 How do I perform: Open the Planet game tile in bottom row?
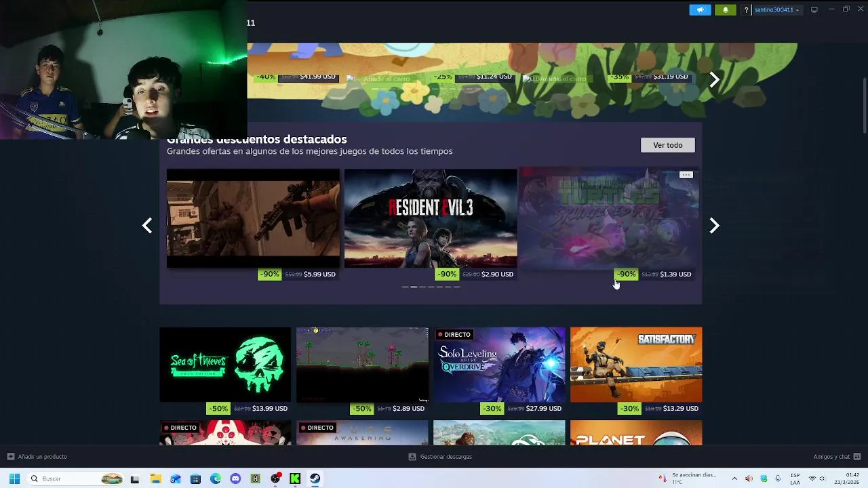tap(636, 433)
